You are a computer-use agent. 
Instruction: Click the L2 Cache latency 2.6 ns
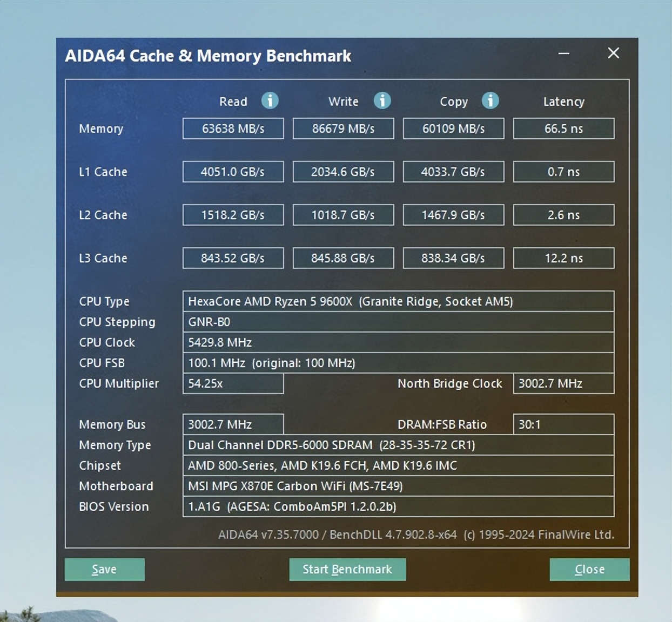563,215
